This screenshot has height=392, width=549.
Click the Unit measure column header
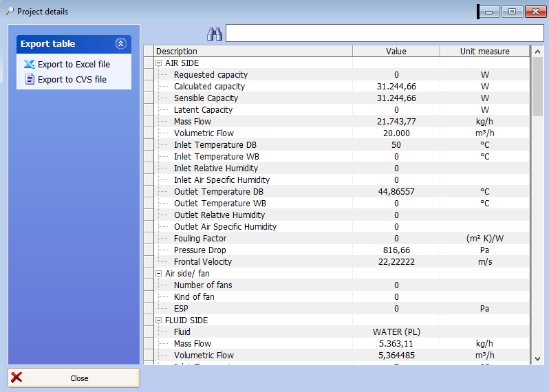484,51
